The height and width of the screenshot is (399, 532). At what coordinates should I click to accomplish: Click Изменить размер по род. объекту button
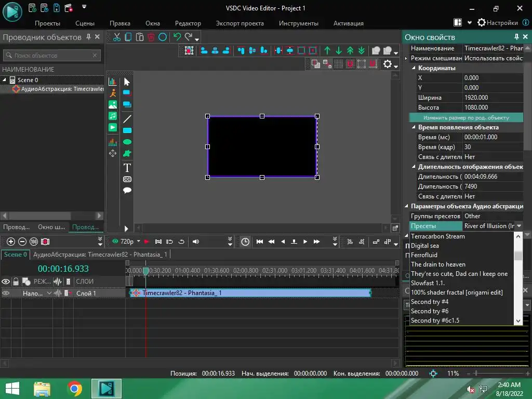tap(465, 117)
